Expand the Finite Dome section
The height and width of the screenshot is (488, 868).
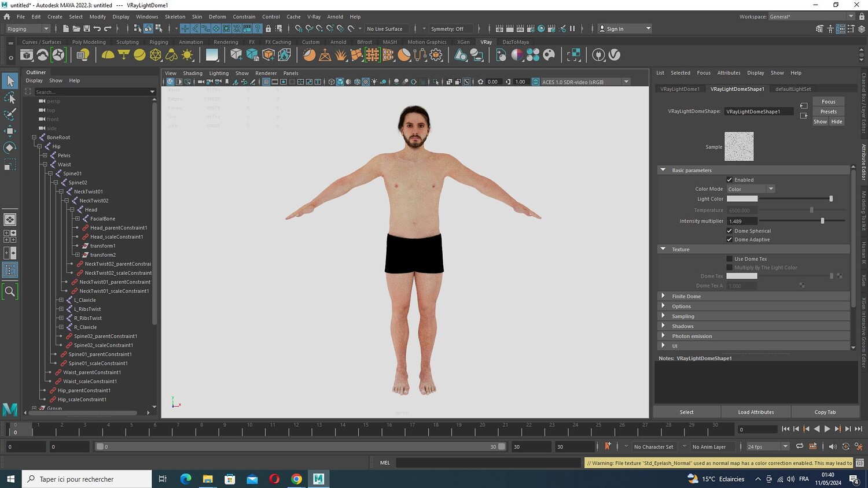click(x=686, y=296)
